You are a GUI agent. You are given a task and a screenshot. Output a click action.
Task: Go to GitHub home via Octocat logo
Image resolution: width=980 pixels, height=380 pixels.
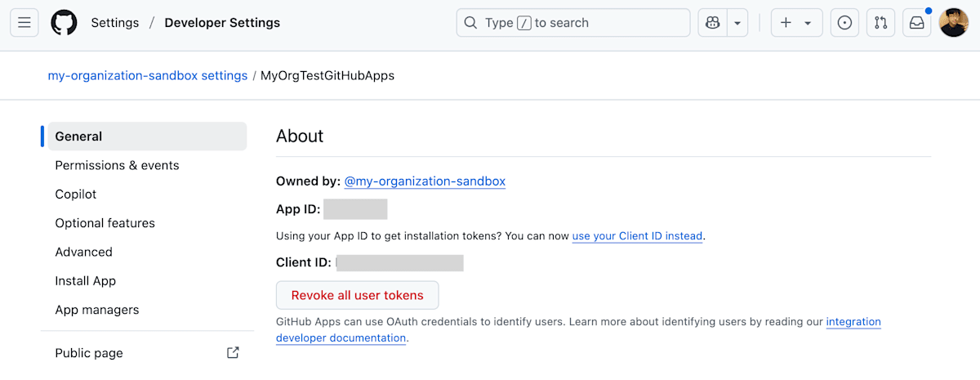pyautogui.click(x=64, y=23)
